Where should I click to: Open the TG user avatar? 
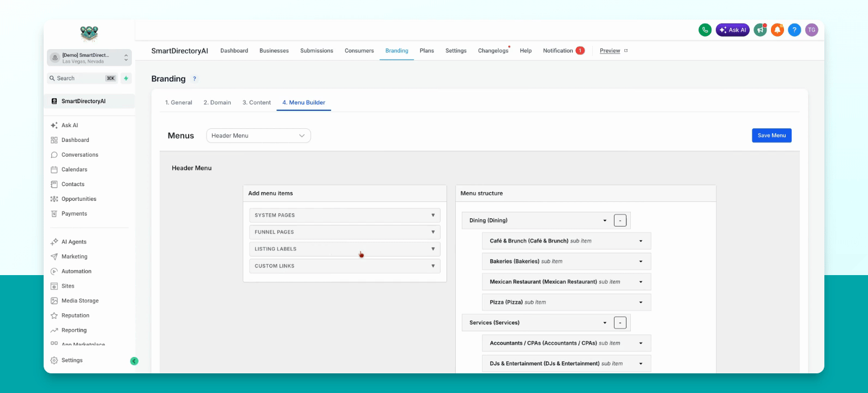tap(811, 30)
